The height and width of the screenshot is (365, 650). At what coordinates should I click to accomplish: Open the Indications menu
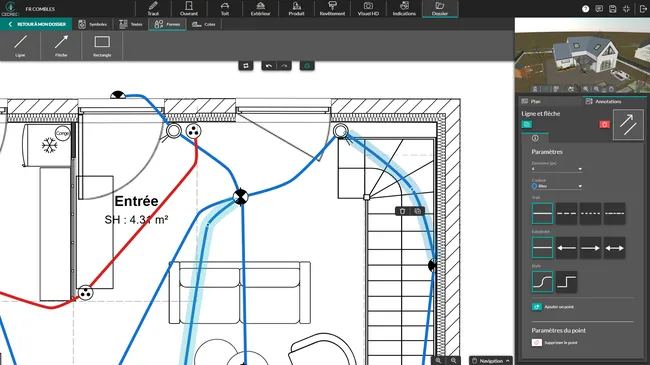tap(404, 9)
